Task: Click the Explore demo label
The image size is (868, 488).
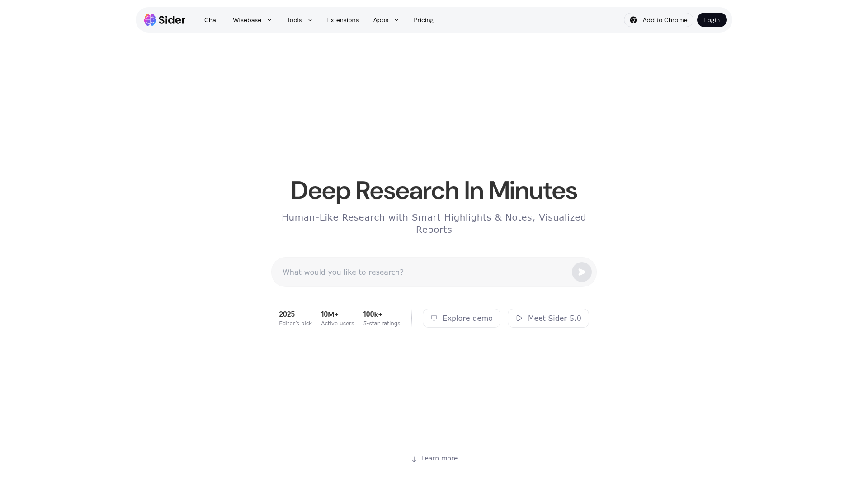Action: pyautogui.click(x=467, y=318)
